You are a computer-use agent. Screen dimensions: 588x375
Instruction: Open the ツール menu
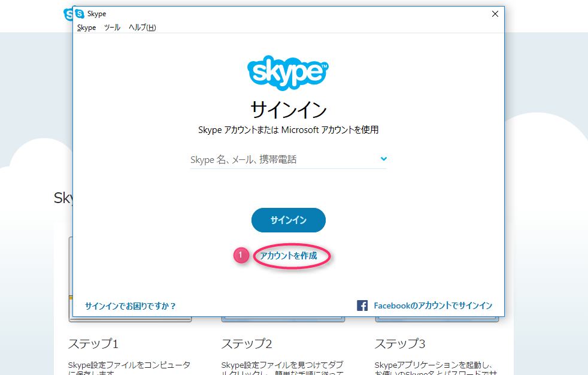(x=112, y=28)
